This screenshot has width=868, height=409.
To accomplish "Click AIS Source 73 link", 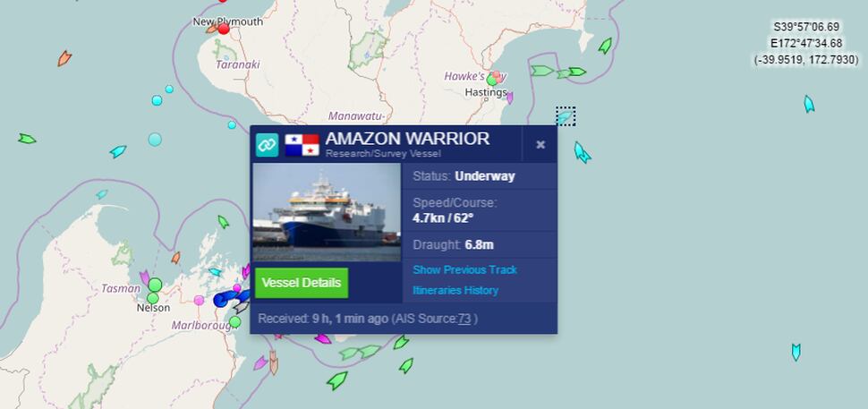I will (464, 319).
